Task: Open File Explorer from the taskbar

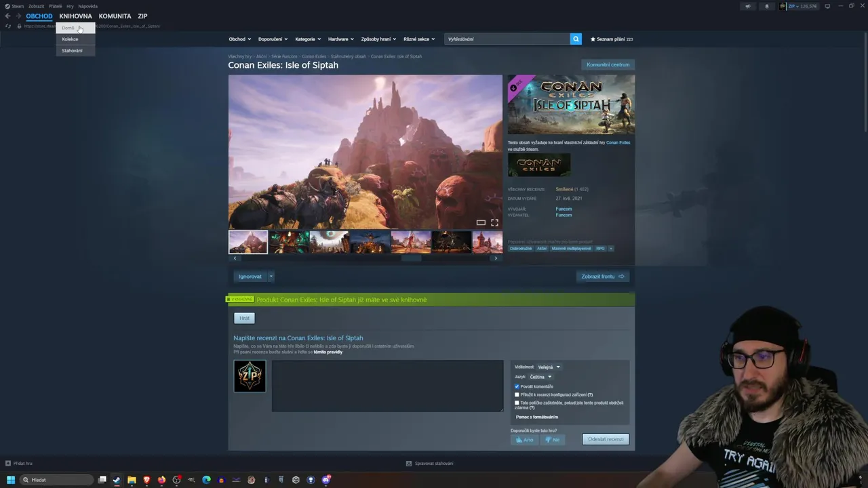Action: [132, 480]
